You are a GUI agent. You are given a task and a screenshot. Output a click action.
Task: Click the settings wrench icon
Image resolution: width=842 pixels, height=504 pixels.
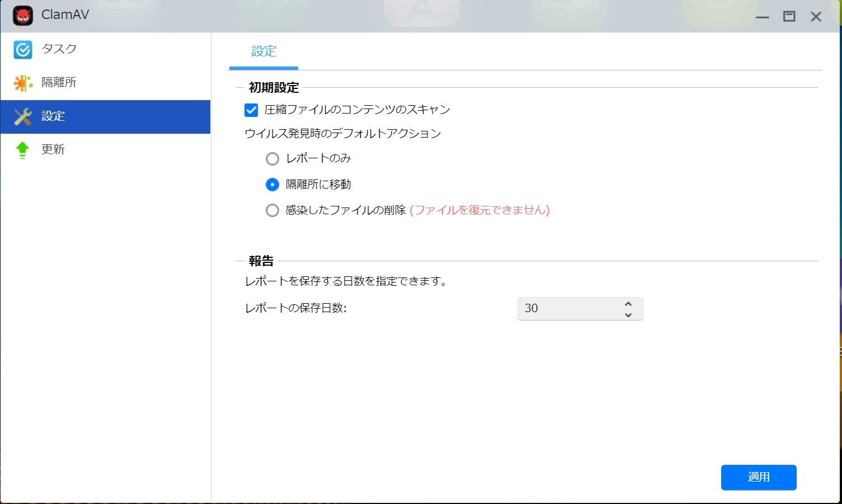coord(23,117)
